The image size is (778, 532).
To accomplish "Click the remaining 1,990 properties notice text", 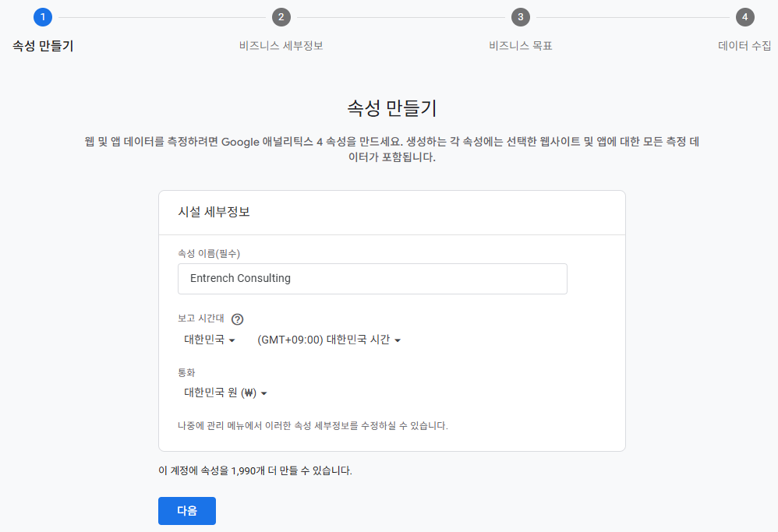I will point(255,470).
